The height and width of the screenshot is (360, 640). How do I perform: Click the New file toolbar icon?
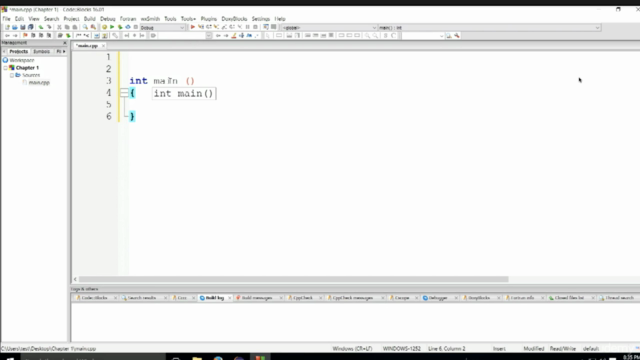pyautogui.click(x=7, y=27)
